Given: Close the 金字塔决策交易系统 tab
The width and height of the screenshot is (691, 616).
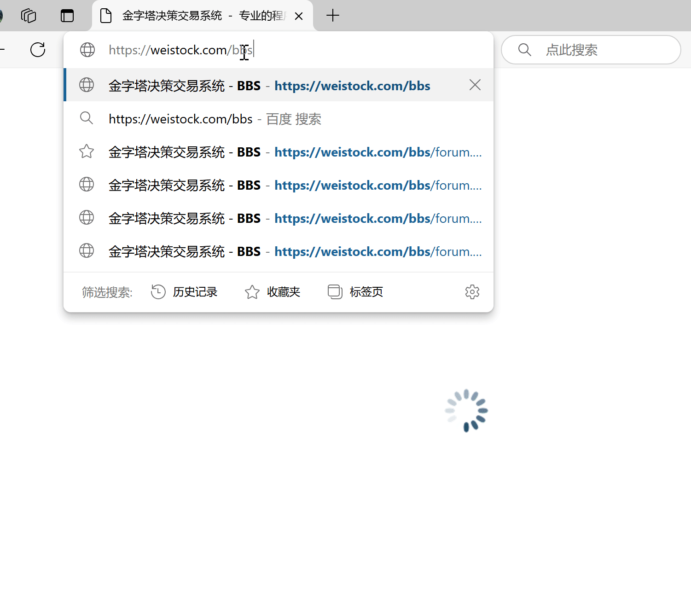Looking at the screenshot, I should pos(299,16).
